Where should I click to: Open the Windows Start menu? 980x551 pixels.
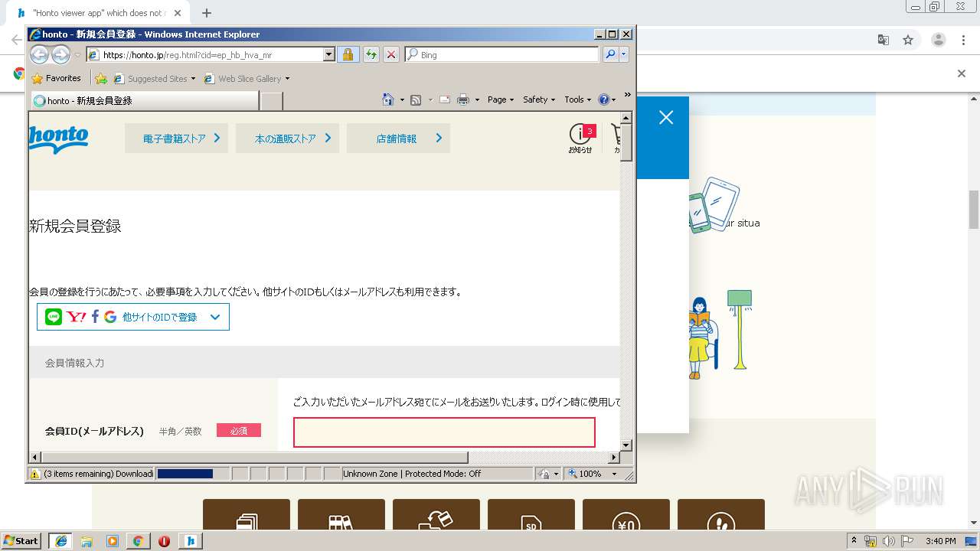coord(21,540)
